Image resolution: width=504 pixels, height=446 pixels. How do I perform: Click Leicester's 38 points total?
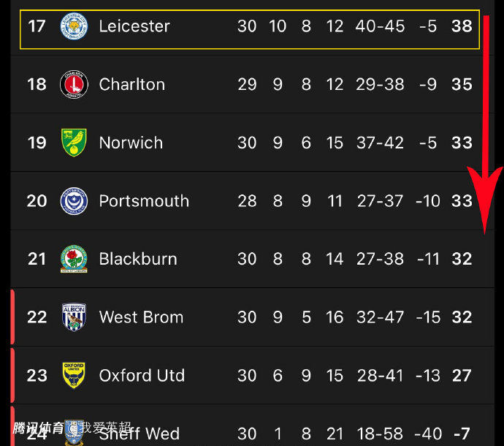coord(462,26)
